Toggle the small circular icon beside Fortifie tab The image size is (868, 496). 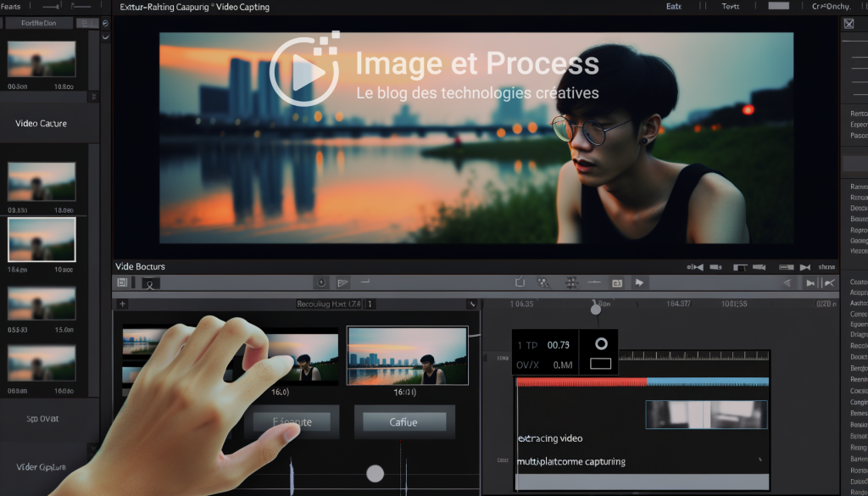(x=104, y=23)
